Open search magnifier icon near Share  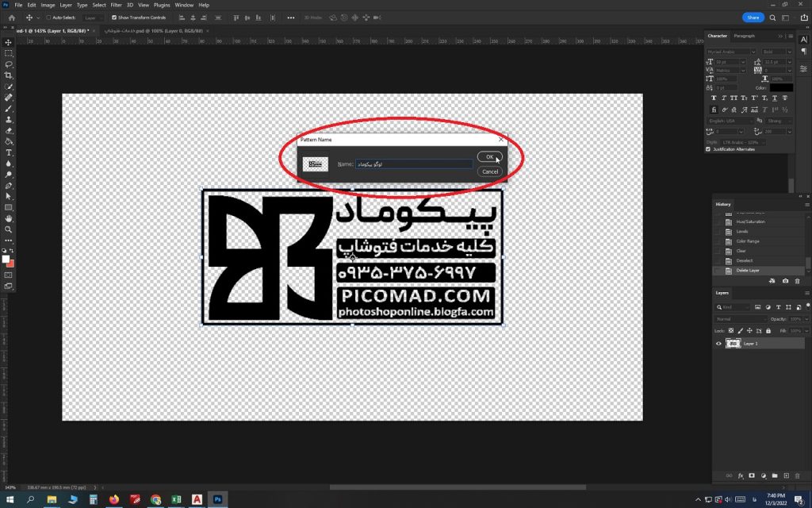772,17
